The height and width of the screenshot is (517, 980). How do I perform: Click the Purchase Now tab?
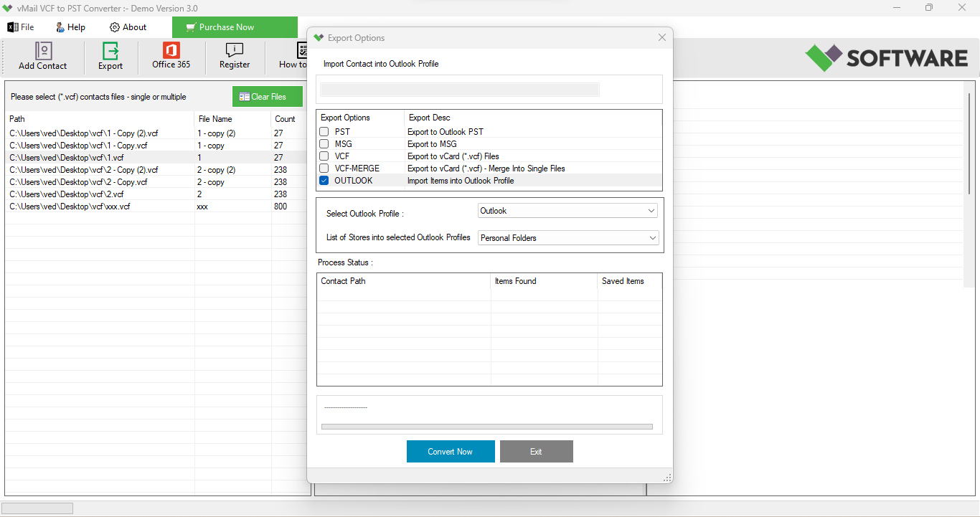click(x=235, y=27)
